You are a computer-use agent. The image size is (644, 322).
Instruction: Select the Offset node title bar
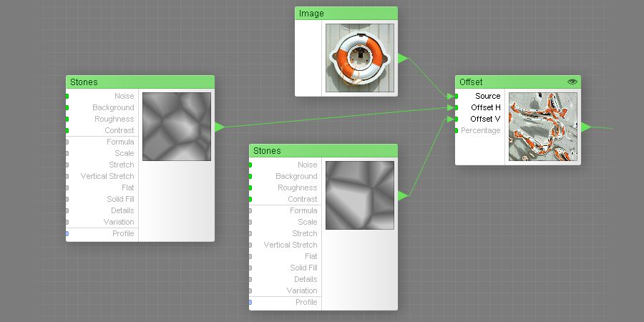point(518,82)
